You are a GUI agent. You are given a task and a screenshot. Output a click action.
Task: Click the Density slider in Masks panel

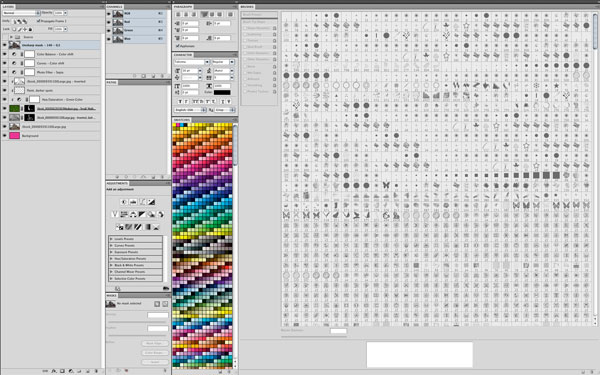coord(137,322)
